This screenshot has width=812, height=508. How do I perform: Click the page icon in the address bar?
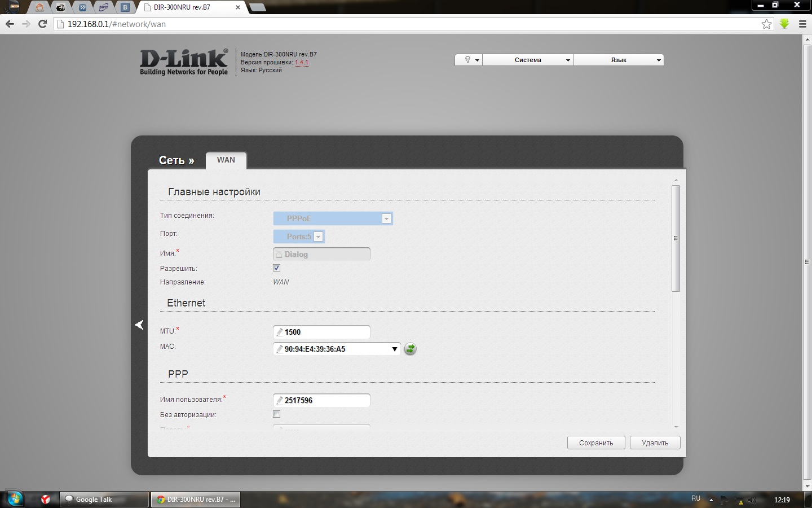click(x=61, y=24)
